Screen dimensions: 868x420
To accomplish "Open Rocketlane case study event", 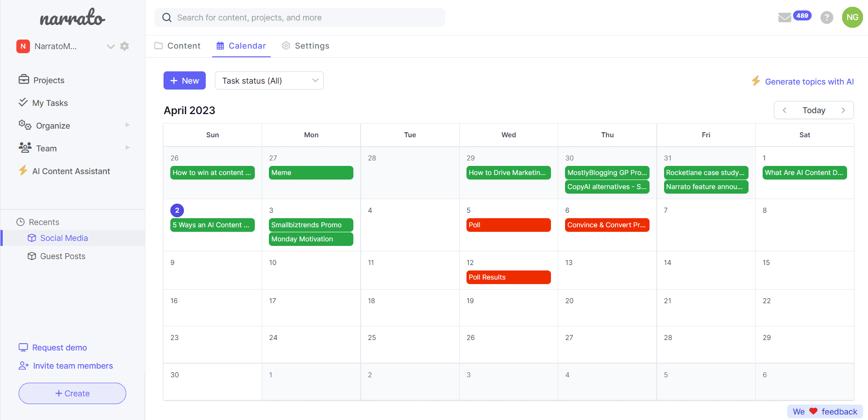I will (x=706, y=173).
